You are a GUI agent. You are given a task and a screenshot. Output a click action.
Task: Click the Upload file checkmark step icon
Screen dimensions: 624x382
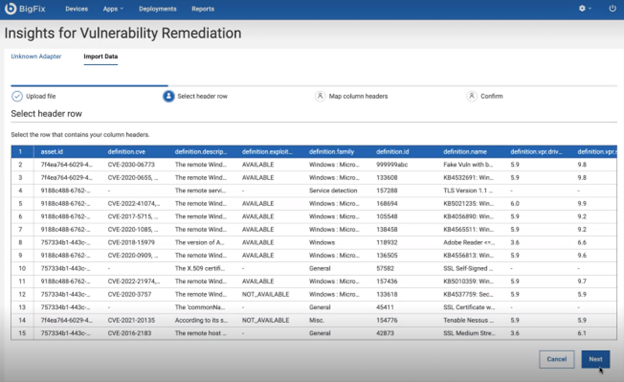click(17, 96)
